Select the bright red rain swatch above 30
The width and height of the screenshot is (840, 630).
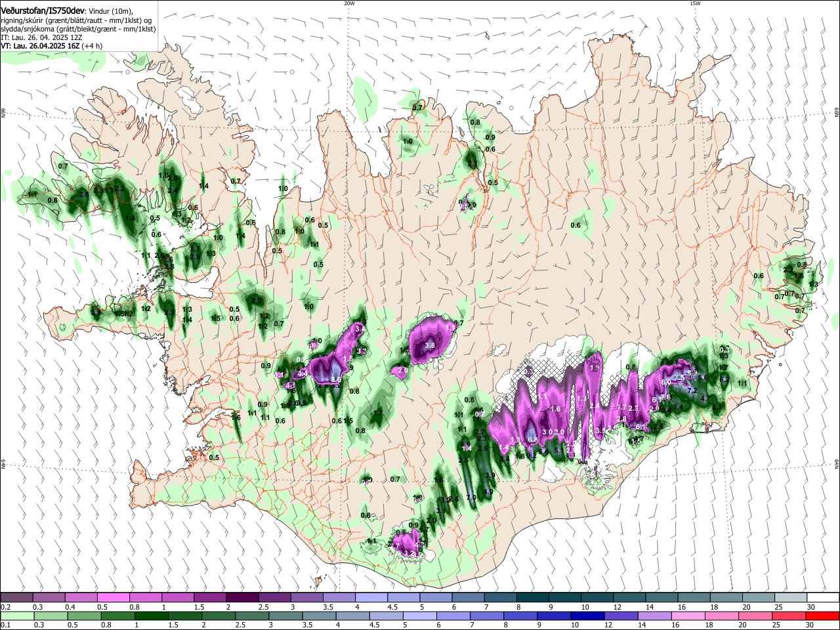[822, 616]
